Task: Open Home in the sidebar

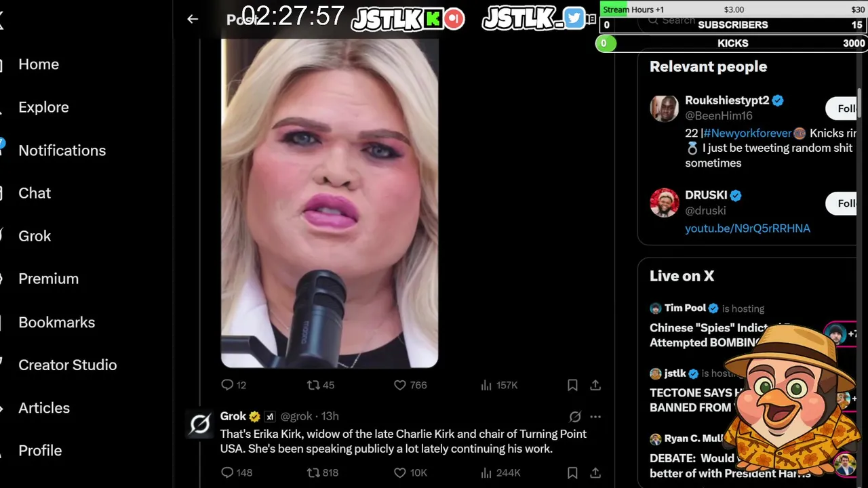Action: pyautogui.click(x=38, y=64)
